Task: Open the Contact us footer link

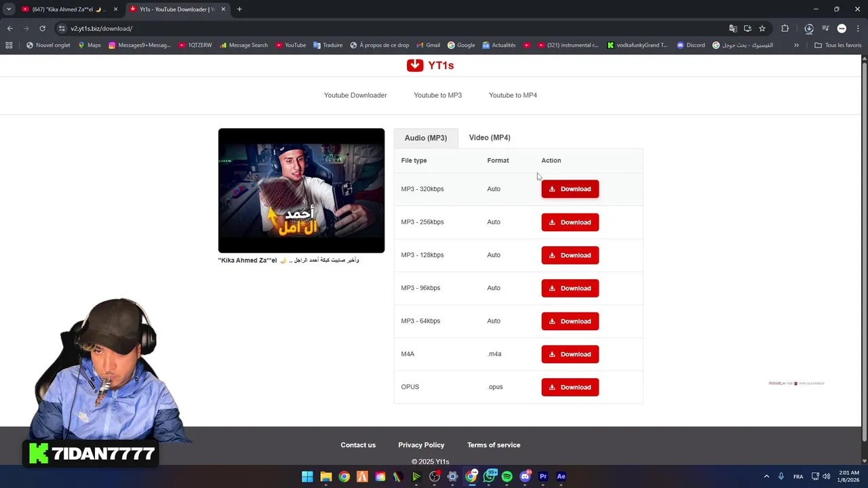Action: (x=358, y=445)
